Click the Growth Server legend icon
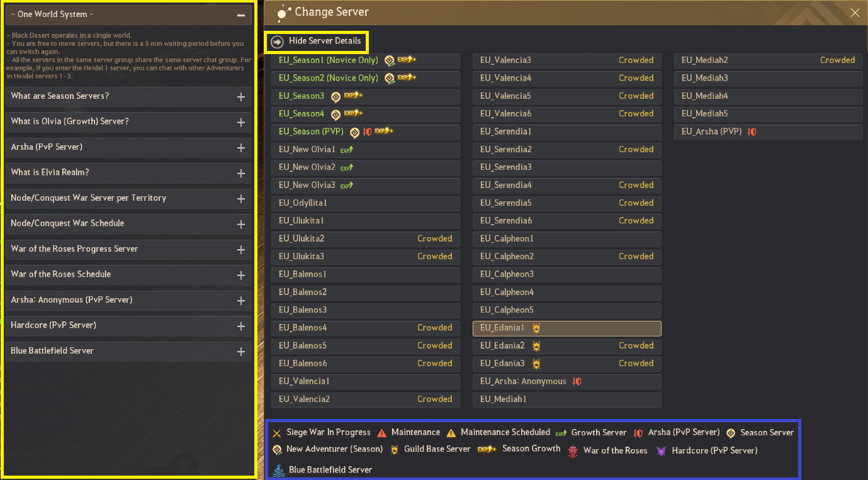 click(x=561, y=433)
